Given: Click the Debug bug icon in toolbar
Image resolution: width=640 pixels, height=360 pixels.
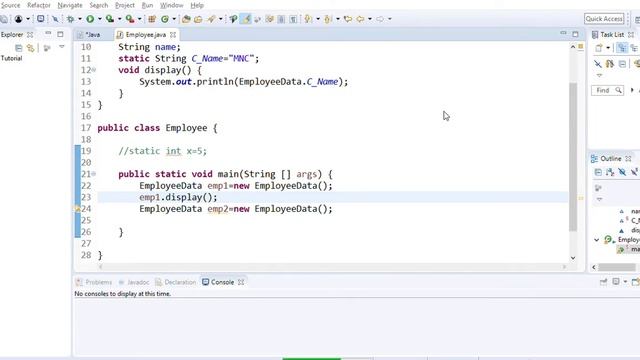Looking at the screenshot, I should coord(71,19).
